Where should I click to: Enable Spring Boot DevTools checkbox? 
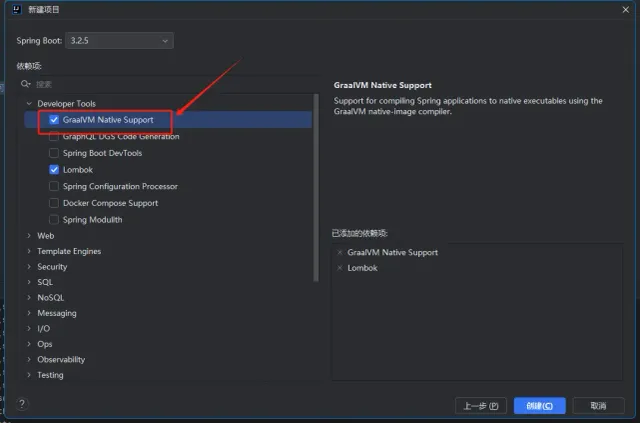click(x=54, y=153)
